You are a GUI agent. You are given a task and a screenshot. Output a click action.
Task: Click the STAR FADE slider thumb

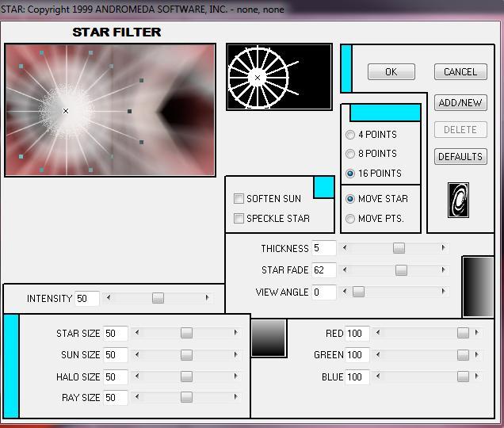401,269
